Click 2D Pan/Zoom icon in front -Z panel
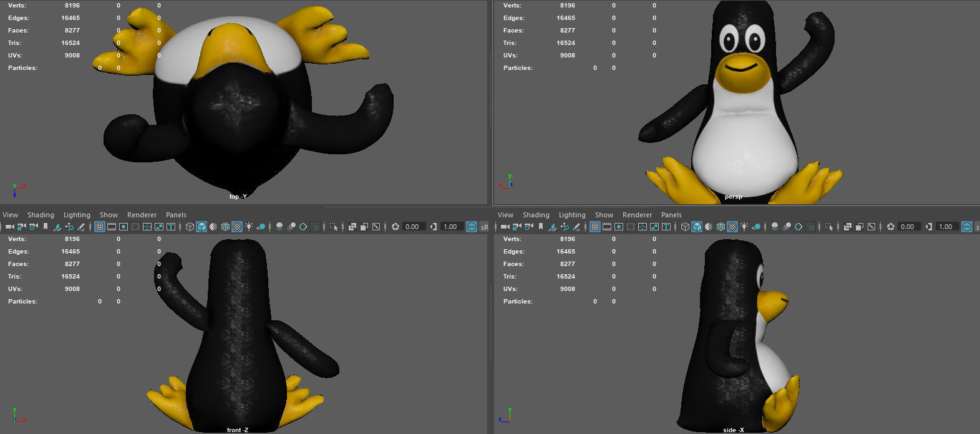Screen dimensions: 980x434 click(69, 227)
